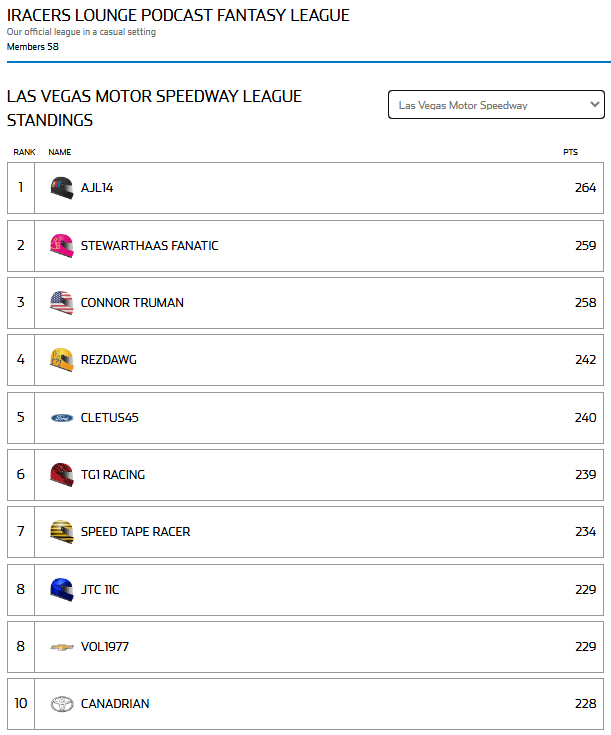Click the NAME column header

coord(60,153)
